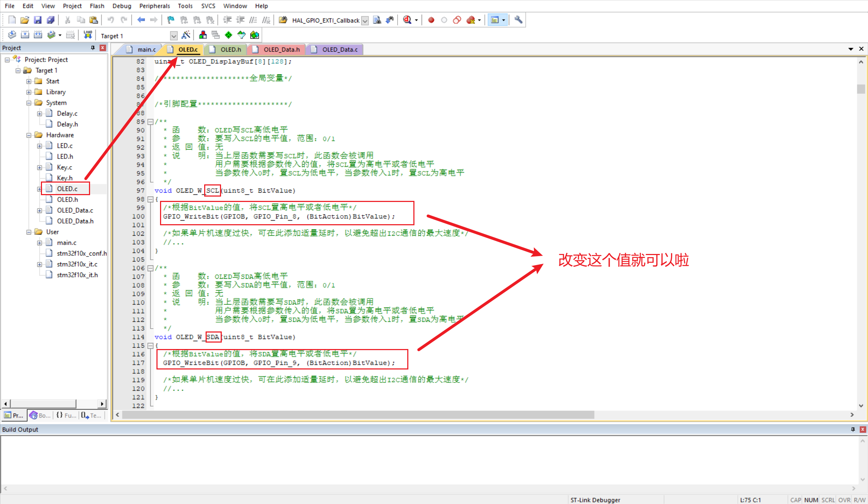This screenshot has width=868, height=504.
Task: Toggle code fold at line 115
Action: [x=151, y=345]
